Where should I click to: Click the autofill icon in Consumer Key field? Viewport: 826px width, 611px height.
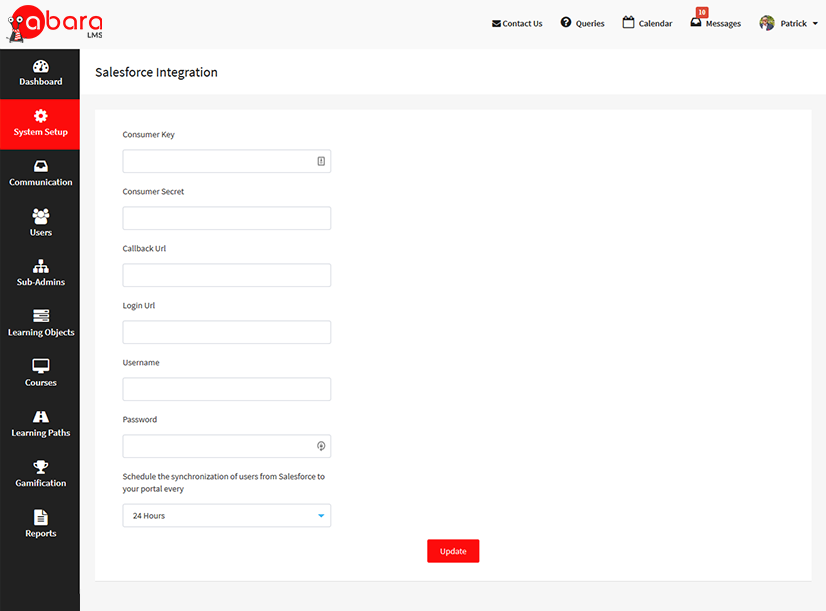click(321, 161)
